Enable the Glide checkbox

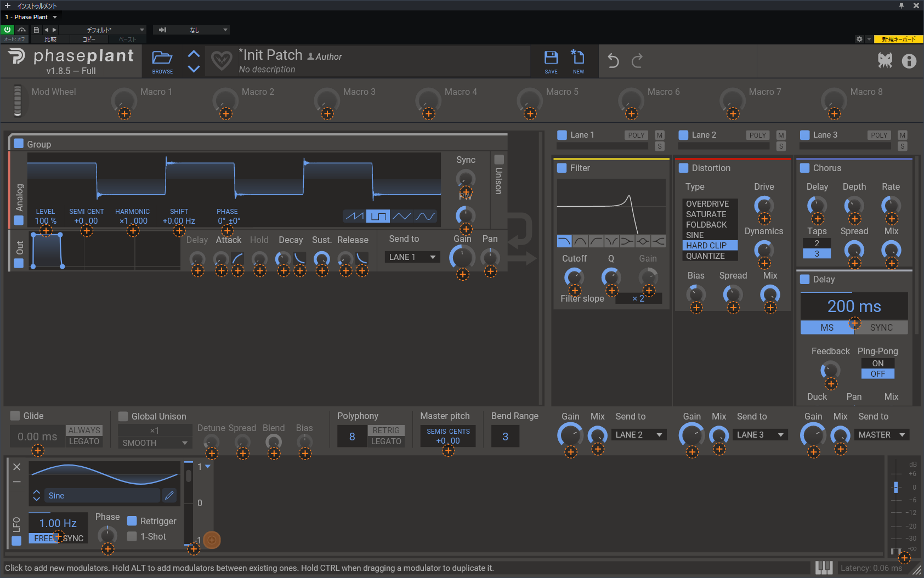[x=15, y=416]
